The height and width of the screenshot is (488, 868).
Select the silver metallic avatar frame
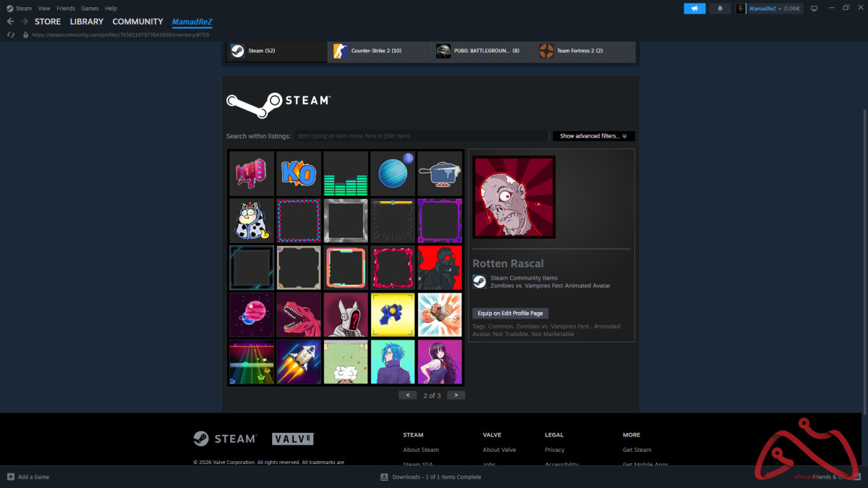346,221
